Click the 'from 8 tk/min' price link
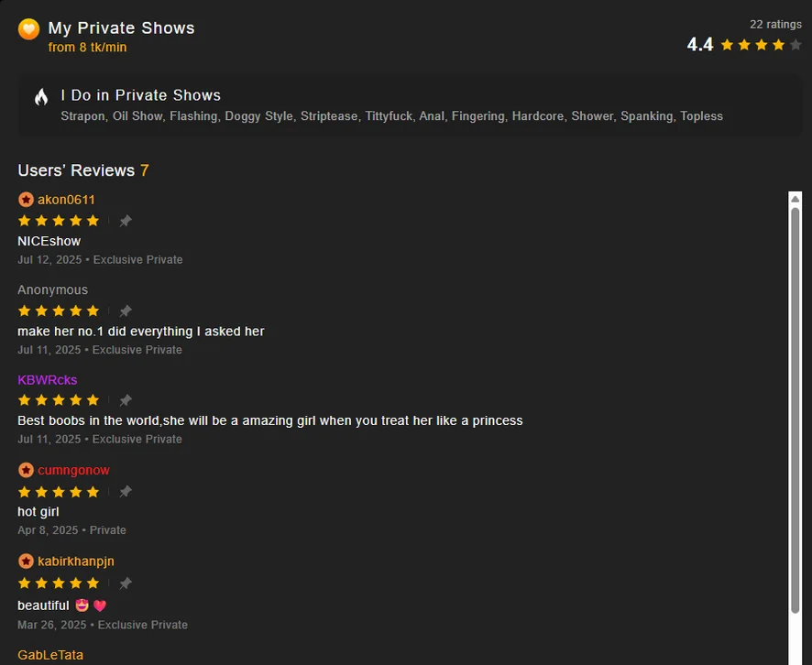This screenshot has height=665, width=812. 87,48
